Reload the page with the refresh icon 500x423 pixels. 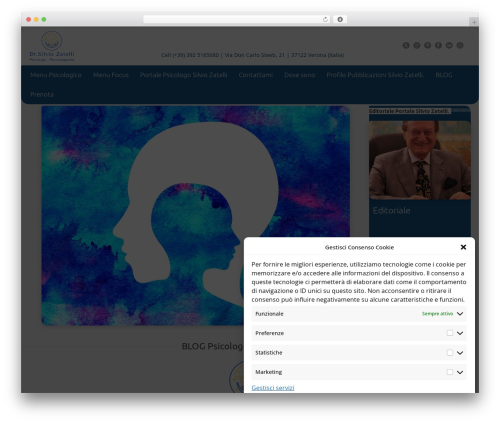pyautogui.click(x=325, y=20)
